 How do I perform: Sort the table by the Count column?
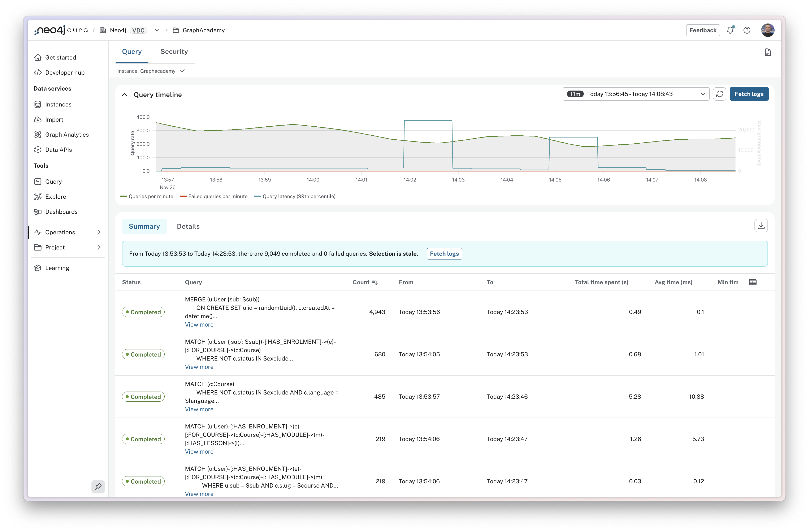pos(365,282)
